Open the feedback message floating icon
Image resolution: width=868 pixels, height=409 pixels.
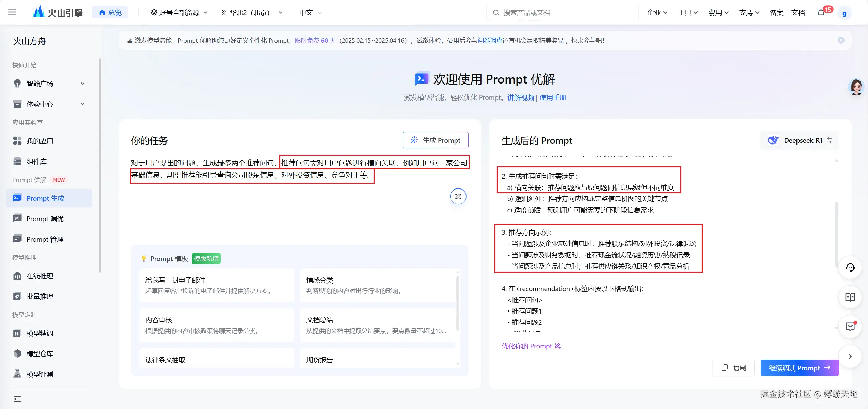(x=850, y=327)
